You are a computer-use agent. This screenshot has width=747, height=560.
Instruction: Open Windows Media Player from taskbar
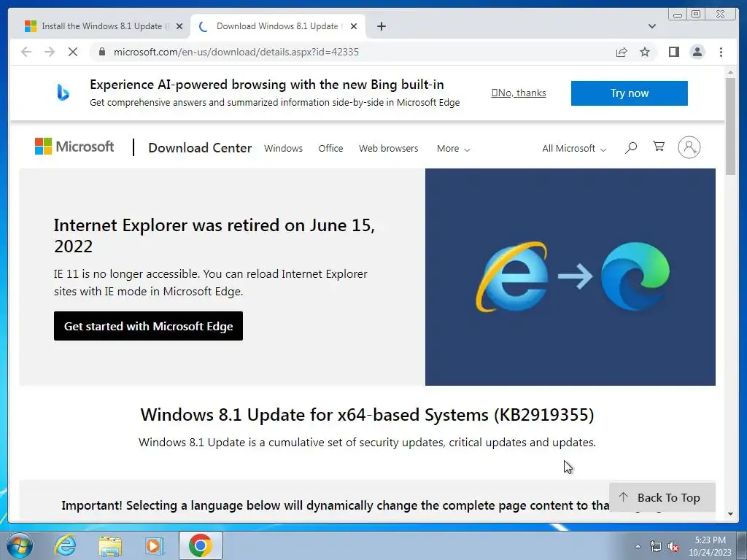point(155,545)
